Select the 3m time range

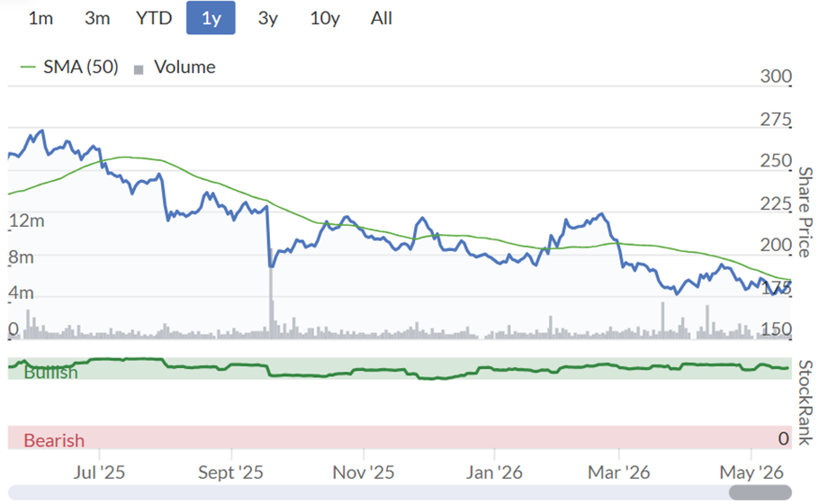pos(97,18)
